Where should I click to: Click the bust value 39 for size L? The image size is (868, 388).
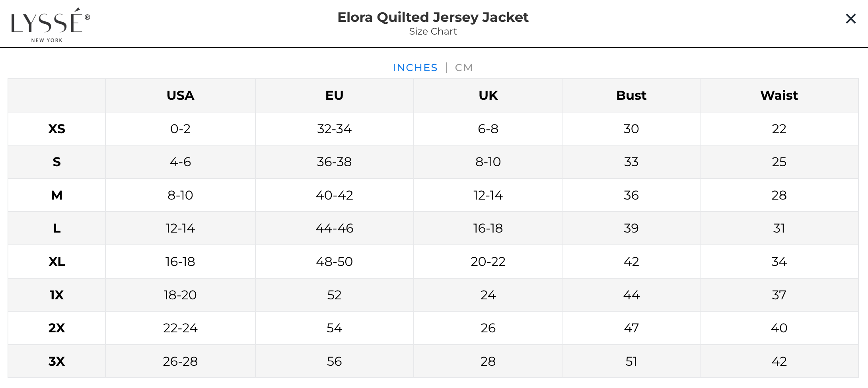coord(631,229)
